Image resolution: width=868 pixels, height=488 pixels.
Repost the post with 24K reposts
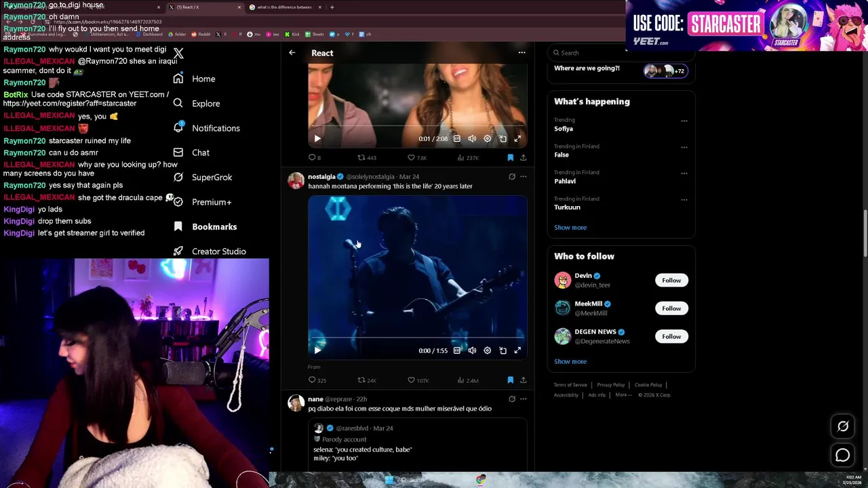point(367,380)
